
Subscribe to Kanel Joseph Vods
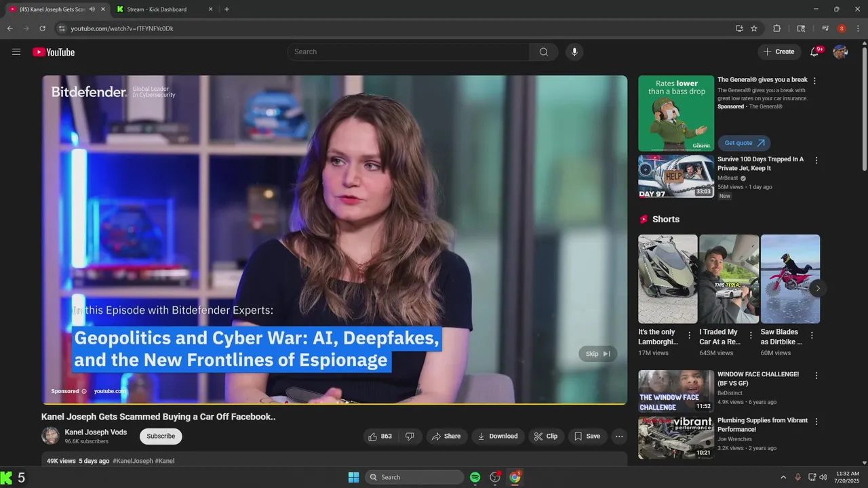coord(161,436)
